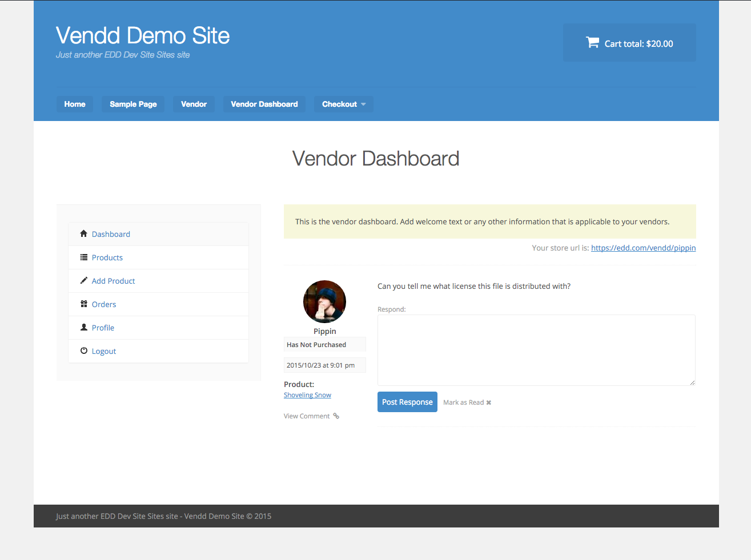Click the link icon next to View Comment
Screen dimensions: 751x560
pos(336,416)
